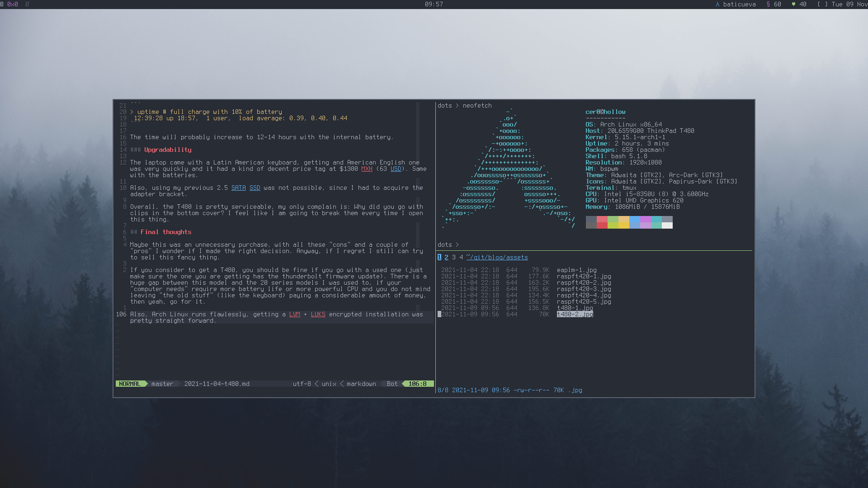Click the ~/git/blog/assets path link
The height and width of the screenshot is (488, 868).
(497, 257)
